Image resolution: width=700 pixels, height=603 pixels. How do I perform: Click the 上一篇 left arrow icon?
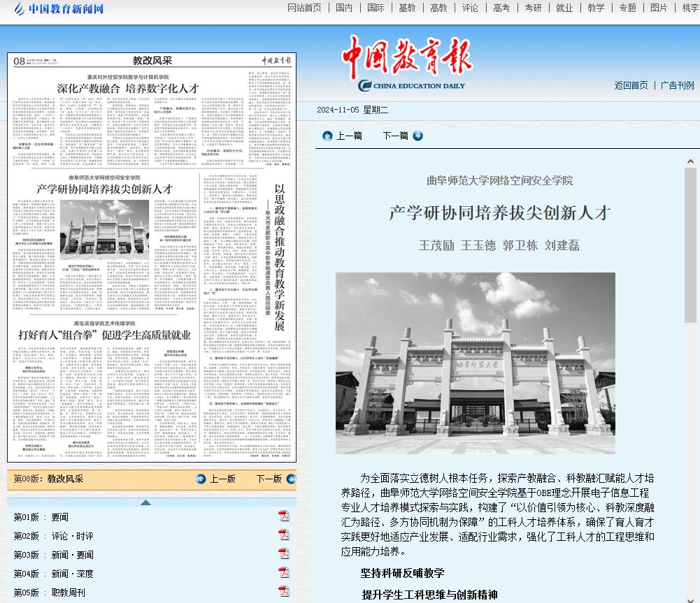click(x=327, y=136)
